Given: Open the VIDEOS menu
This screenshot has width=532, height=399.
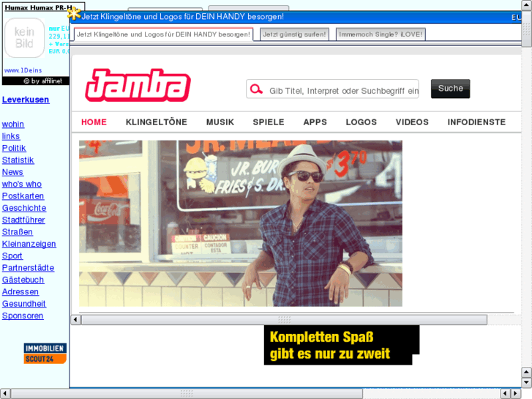Looking at the screenshot, I should click(412, 122).
